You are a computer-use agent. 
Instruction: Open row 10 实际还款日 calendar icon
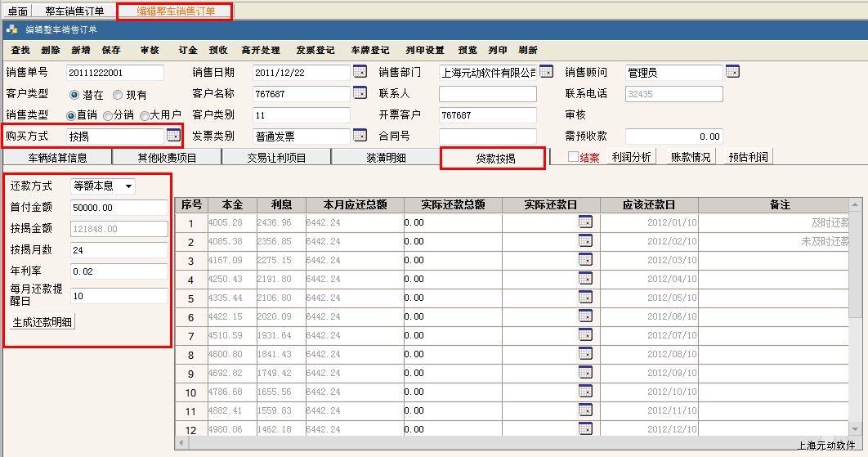click(x=585, y=392)
